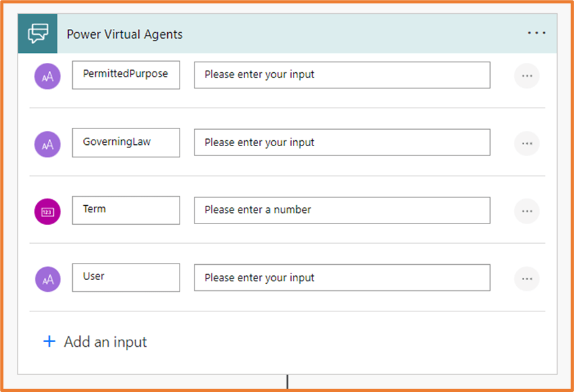Screen dimensions: 574x392
Task: Click text type icon beside GoverningLaw
Action: 48,144
